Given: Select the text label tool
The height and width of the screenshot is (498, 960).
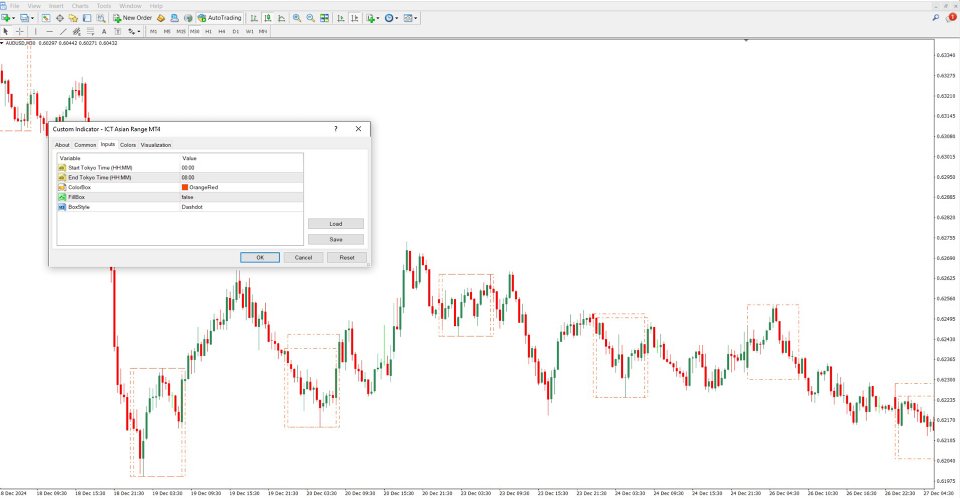Looking at the screenshot, I should [118, 31].
